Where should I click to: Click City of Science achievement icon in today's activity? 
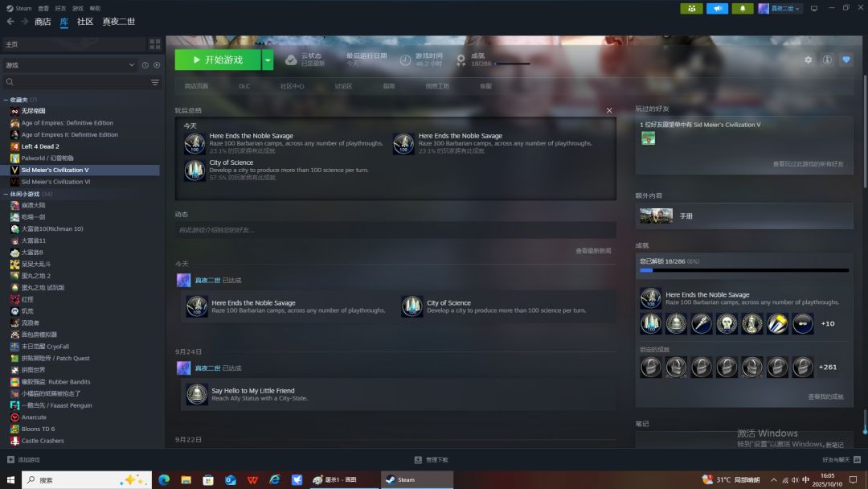click(x=411, y=306)
